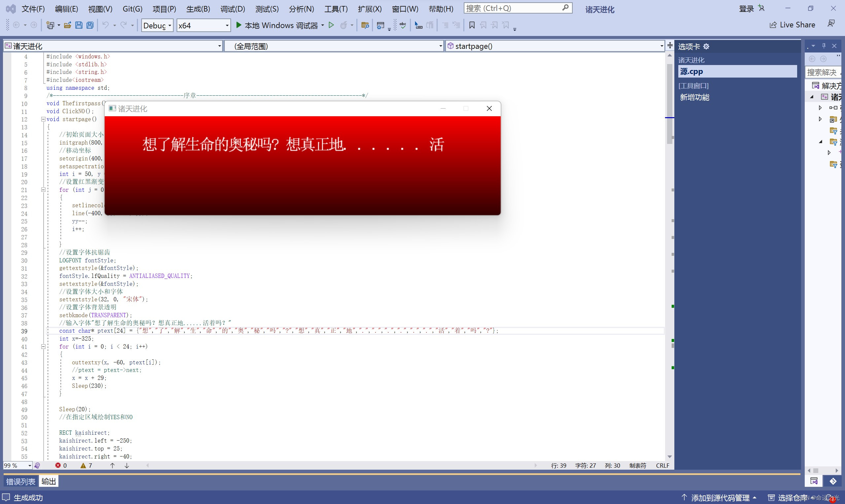845x504 pixels.
Task: Open the dropdown arrow next to 本地 Windows 调试器
Action: 322,25
